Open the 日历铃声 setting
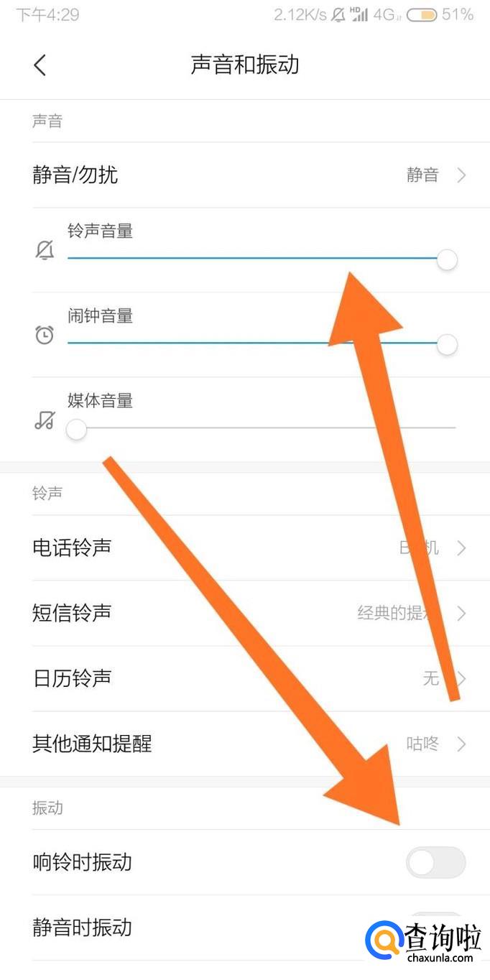Viewport: 490px width, 980px height. pos(245,678)
